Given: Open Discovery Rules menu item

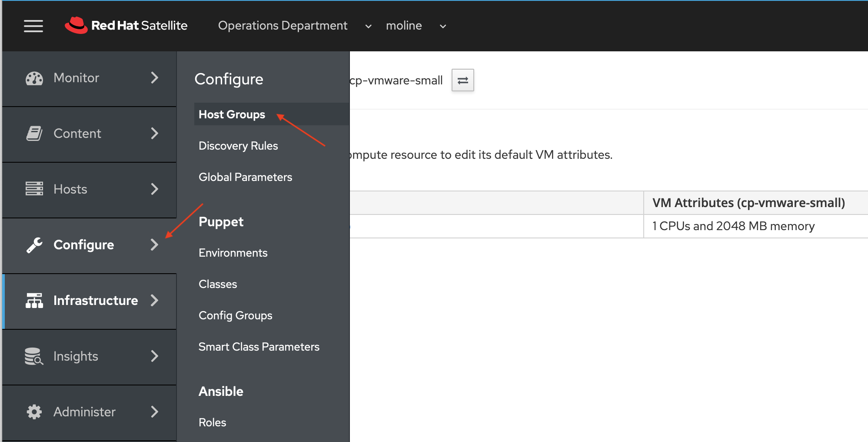Looking at the screenshot, I should (x=238, y=146).
